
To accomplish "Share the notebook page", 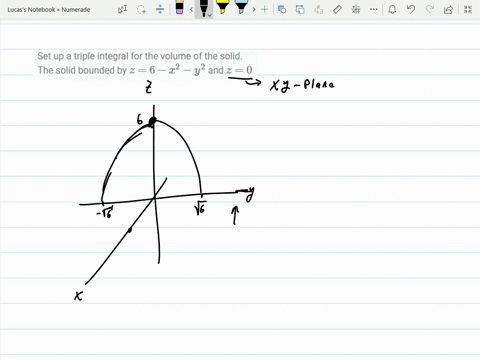I will (x=448, y=9).
